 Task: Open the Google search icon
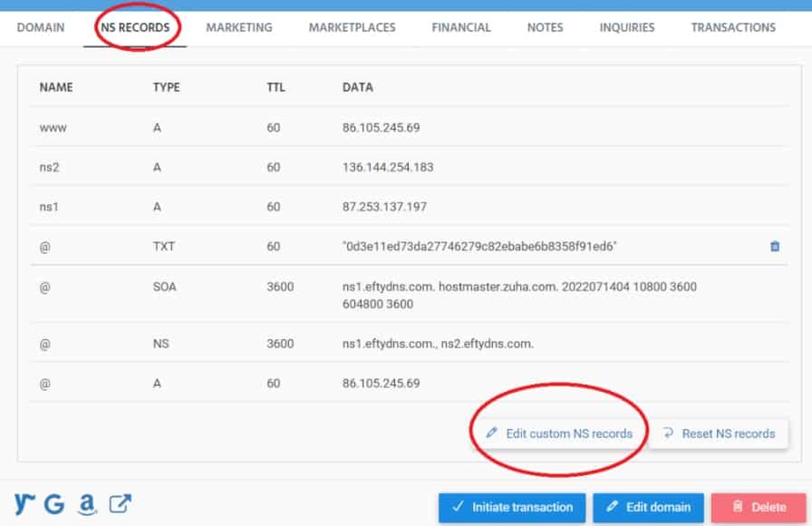[54, 503]
